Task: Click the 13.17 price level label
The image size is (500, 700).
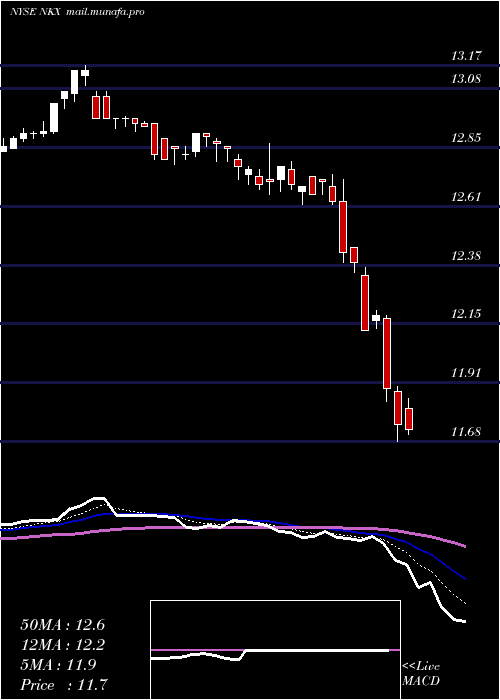Action: tap(466, 56)
